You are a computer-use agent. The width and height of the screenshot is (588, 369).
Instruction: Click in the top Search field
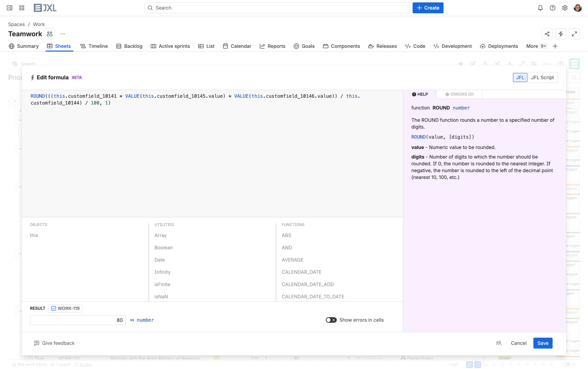point(277,8)
